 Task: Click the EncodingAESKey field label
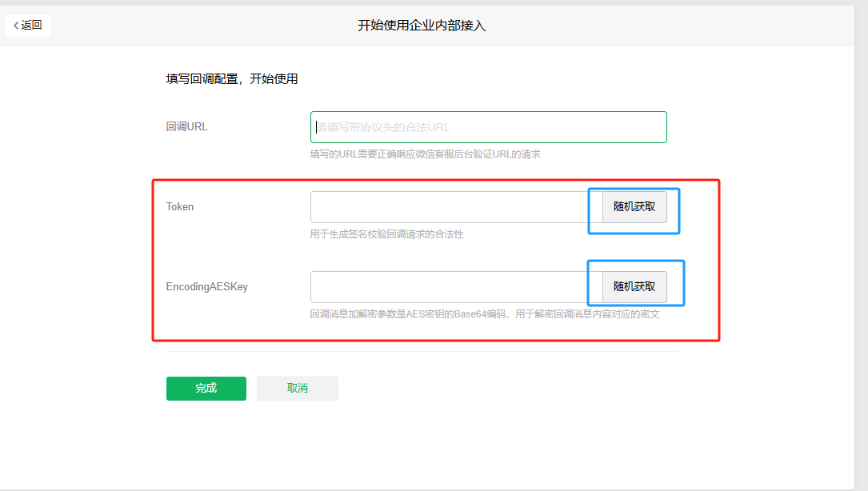point(206,286)
